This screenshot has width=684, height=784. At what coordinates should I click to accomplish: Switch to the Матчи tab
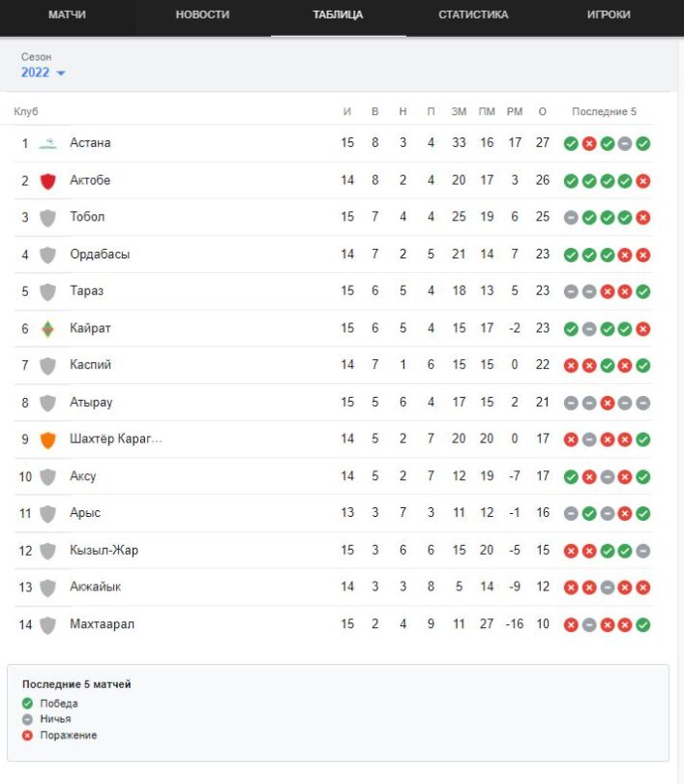(67, 15)
